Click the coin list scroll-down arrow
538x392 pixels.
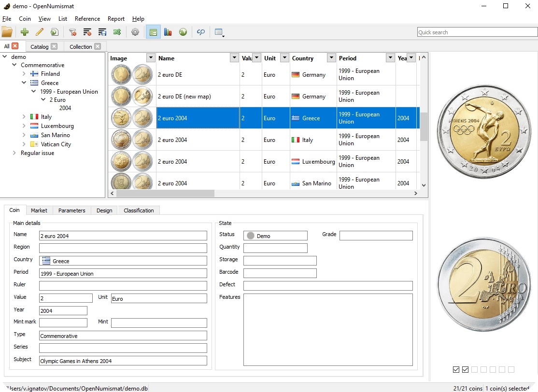coord(424,185)
